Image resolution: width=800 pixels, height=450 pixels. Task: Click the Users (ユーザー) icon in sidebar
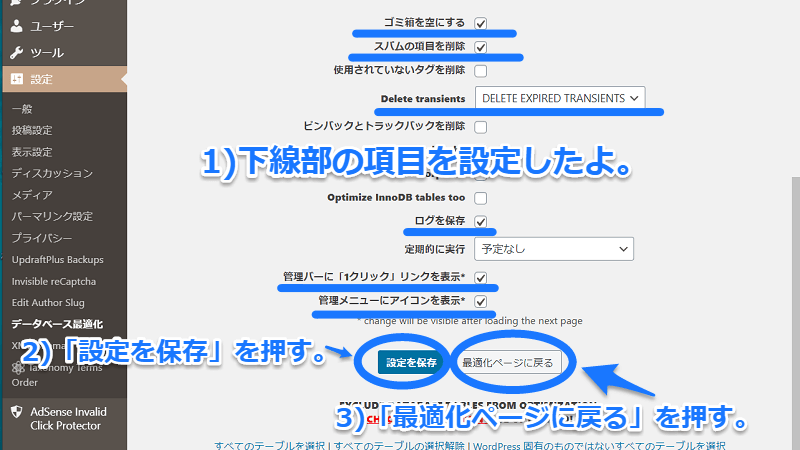(x=17, y=26)
